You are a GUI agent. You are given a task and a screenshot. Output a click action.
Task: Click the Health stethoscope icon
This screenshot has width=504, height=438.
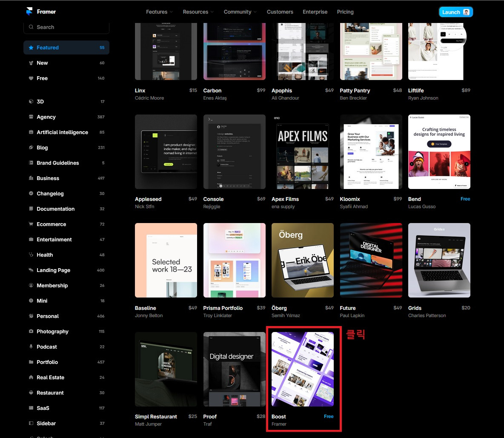31,255
